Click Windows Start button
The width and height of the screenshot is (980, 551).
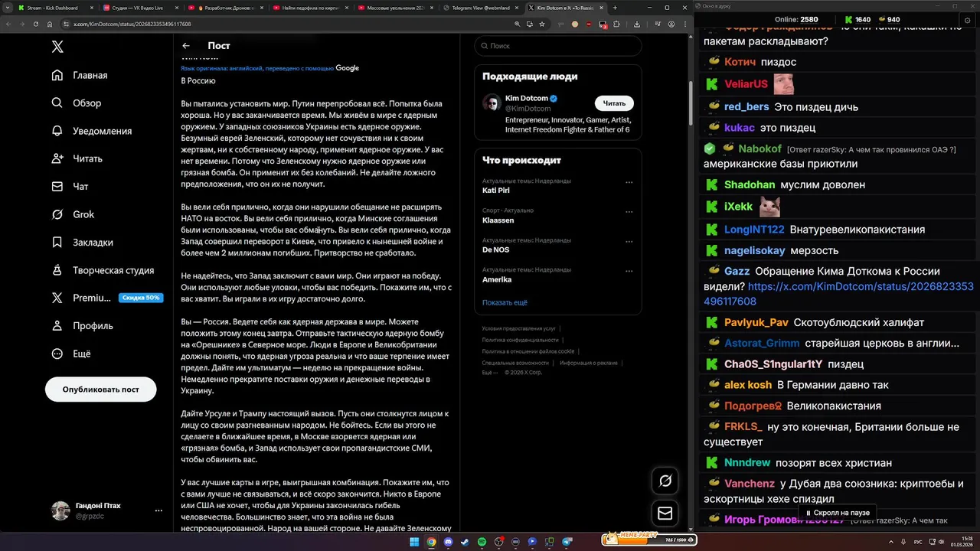point(414,542)
